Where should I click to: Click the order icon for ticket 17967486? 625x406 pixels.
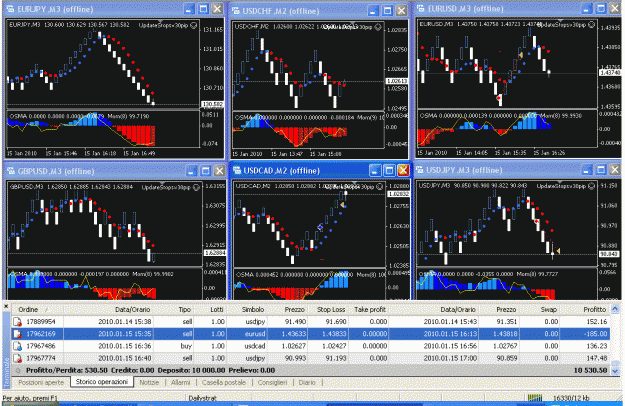(18, 346)
